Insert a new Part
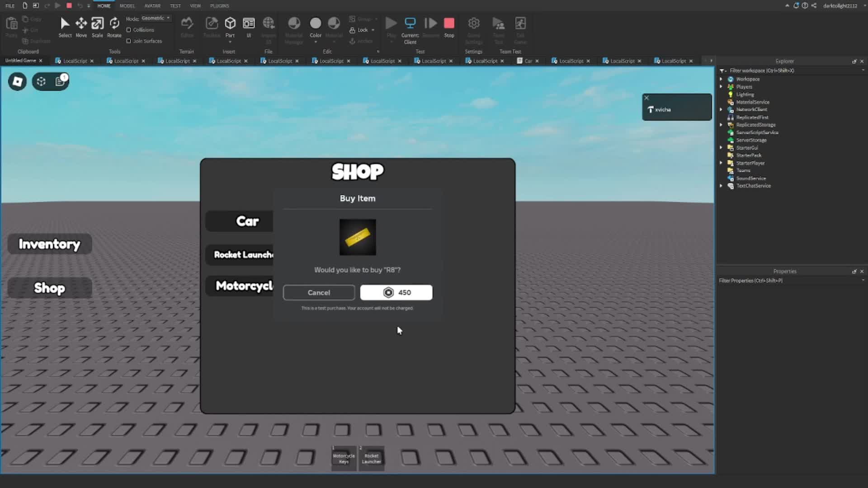Image resolution: width=868 pixels, height=488 pixels. tap(231, 25)
